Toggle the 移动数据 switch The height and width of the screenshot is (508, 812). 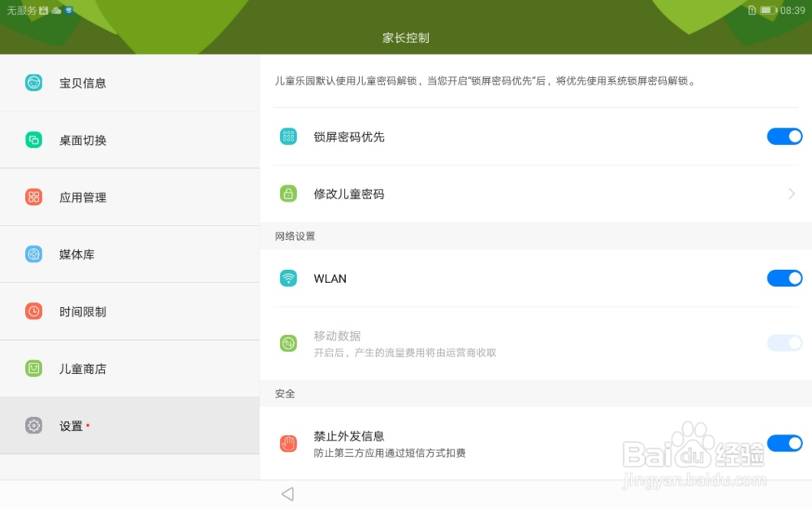(784, 343)
